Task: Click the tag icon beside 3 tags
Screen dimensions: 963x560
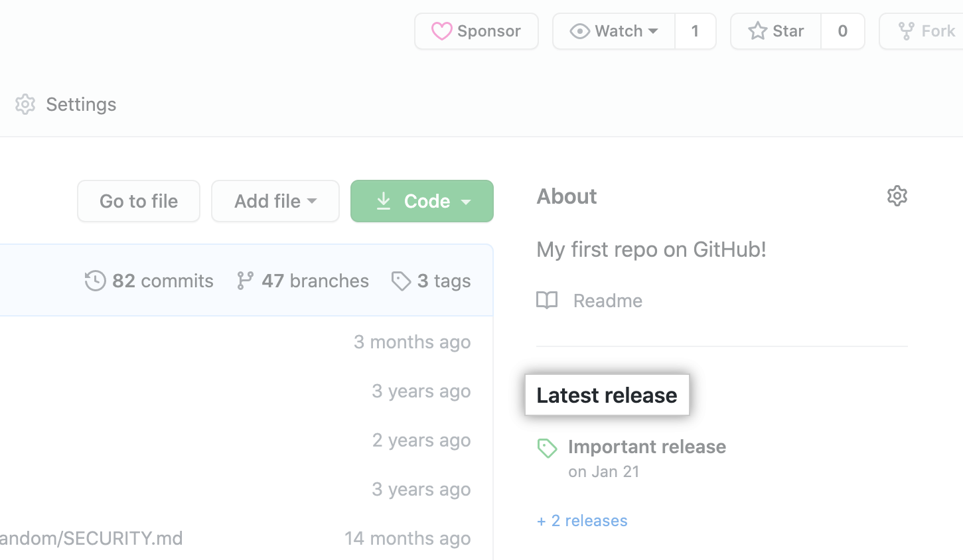Action: click(x=401, y=281)
